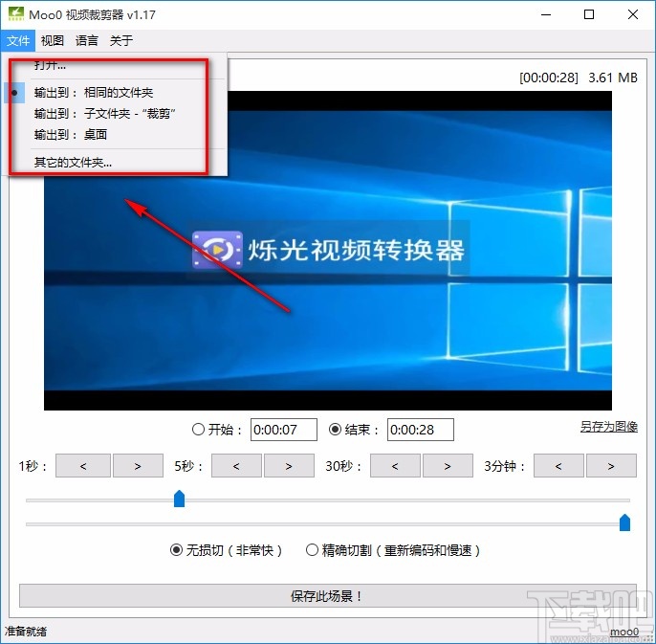Screen dimensions: 656x644
Task: Click the start position slider handle
Action: [179, 499]
